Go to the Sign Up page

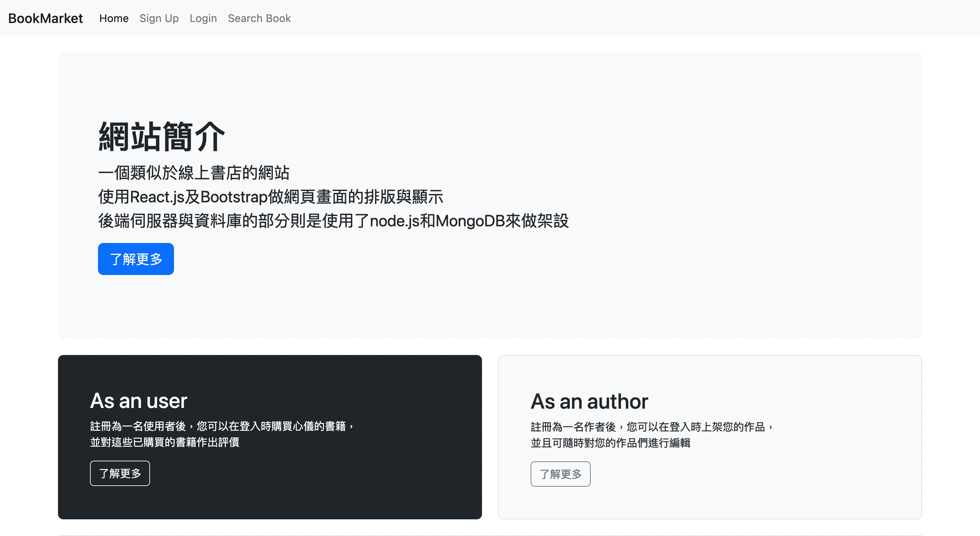(x=159, y=18)
